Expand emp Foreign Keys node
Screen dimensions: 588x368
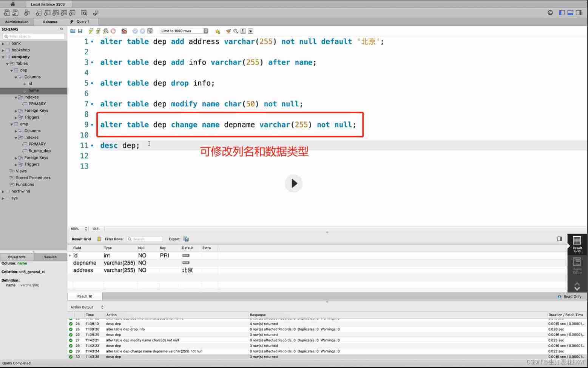[x=16, y=158]
